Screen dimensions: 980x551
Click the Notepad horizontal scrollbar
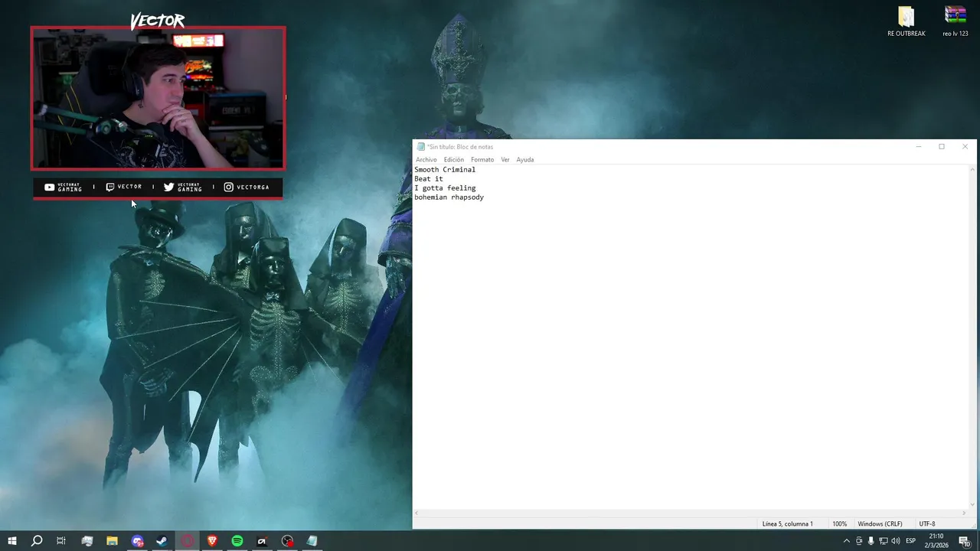coord(690,514)
